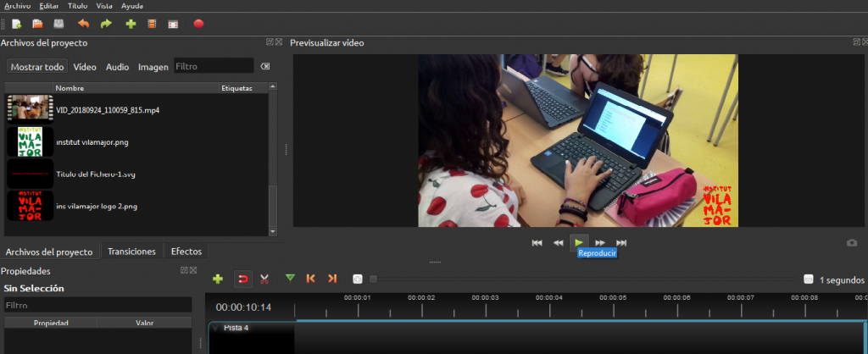Toggle the razor cut tool
Screen dimensions: 868x354
point(264,279)
